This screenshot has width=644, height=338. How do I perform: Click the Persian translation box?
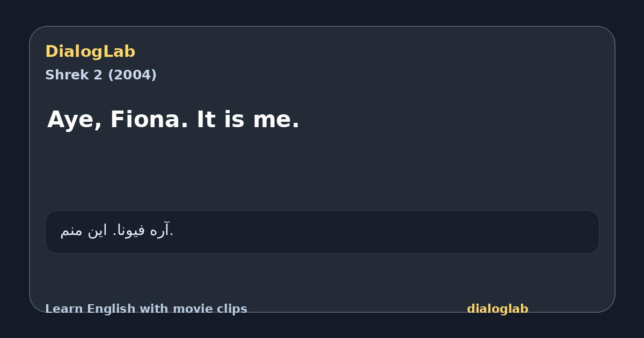tap(322, 232)
